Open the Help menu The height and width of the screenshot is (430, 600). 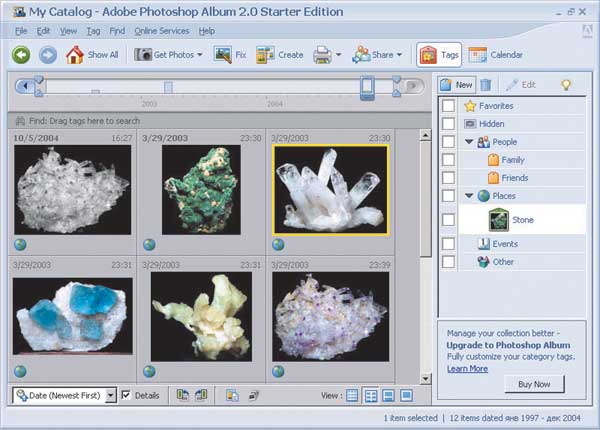pos(207,31)
